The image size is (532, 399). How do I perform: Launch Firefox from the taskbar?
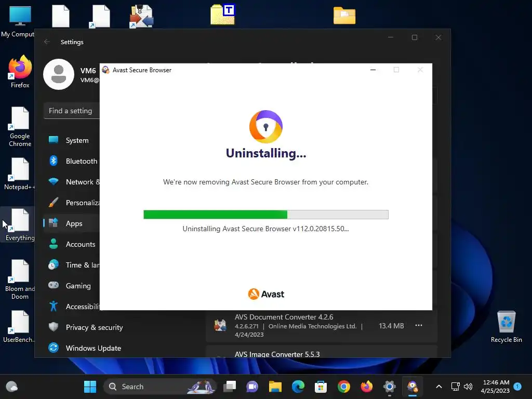pos(366,387)
